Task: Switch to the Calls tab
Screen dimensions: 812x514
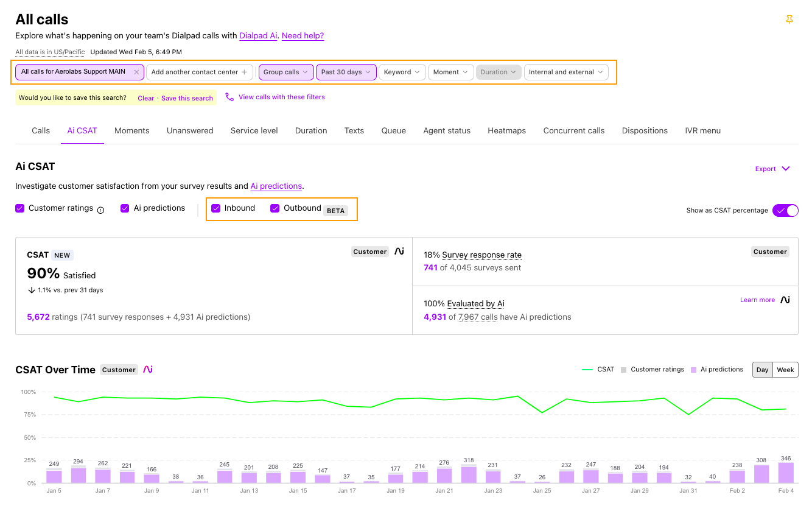Action: point(41,130)
